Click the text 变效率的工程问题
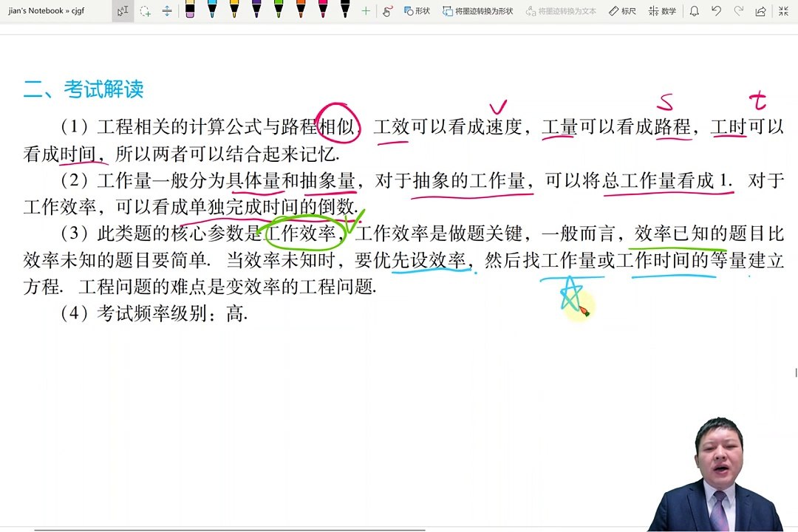 [x=300, y=287]
